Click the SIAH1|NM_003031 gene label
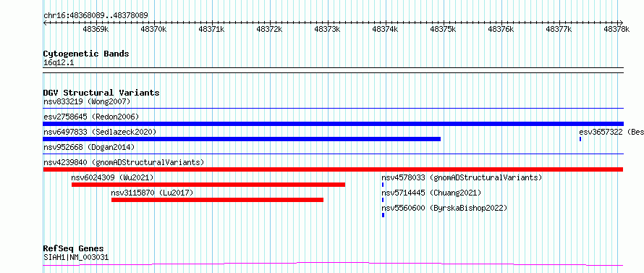This screenshot has width=644, height=273. click(x=76, y=257)
